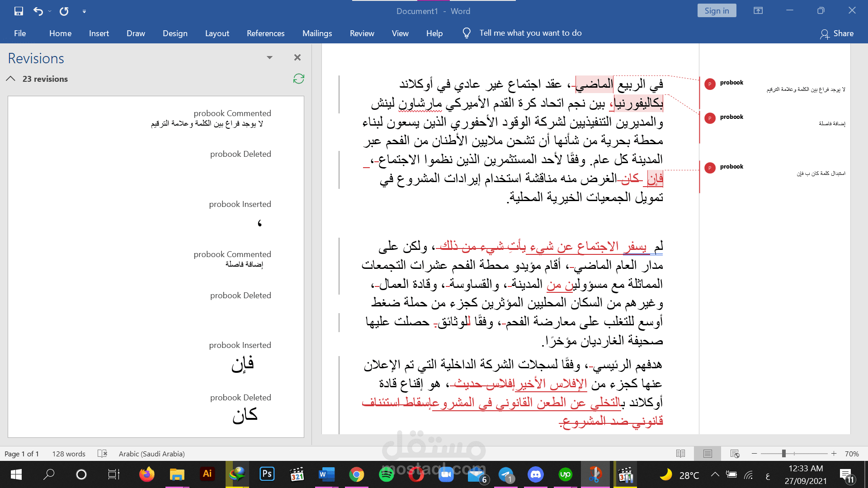Click the zoom slider handle

(784, 454)
